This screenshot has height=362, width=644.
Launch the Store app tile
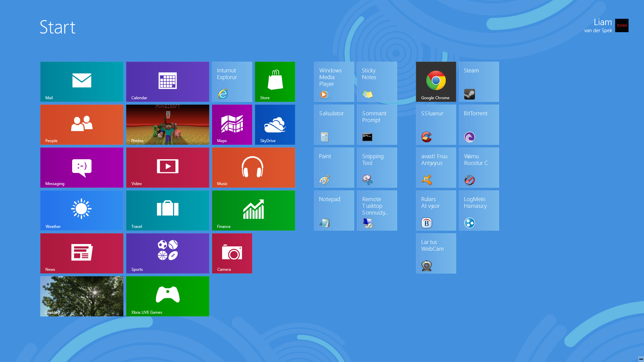click(x=275, y=81)
